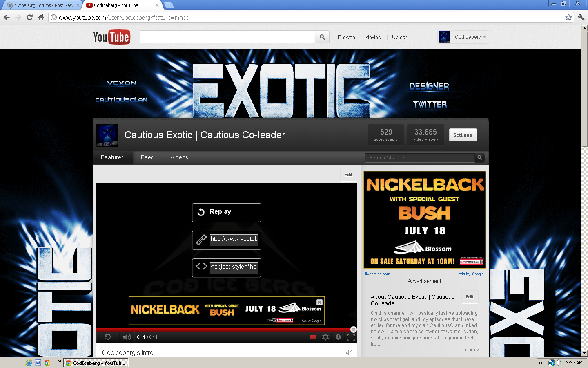Click the replay icon in player controls
Image resolution: width=588 pixels, height=368 pixels.
[x=108, y=337]
